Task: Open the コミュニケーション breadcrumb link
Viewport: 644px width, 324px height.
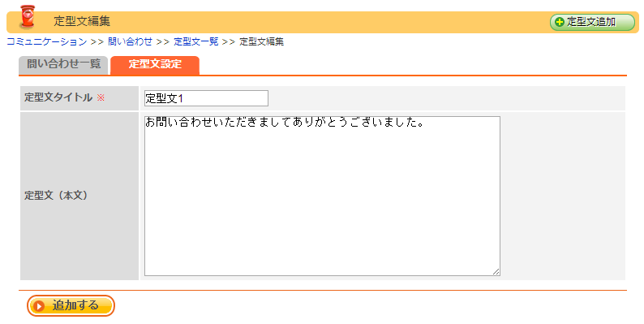Action: [47, 41]
